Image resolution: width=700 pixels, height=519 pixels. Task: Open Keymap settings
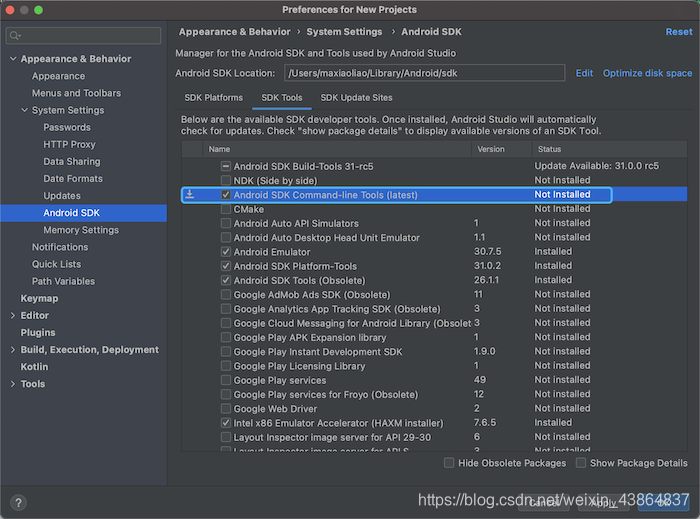(x=39, y=298)
